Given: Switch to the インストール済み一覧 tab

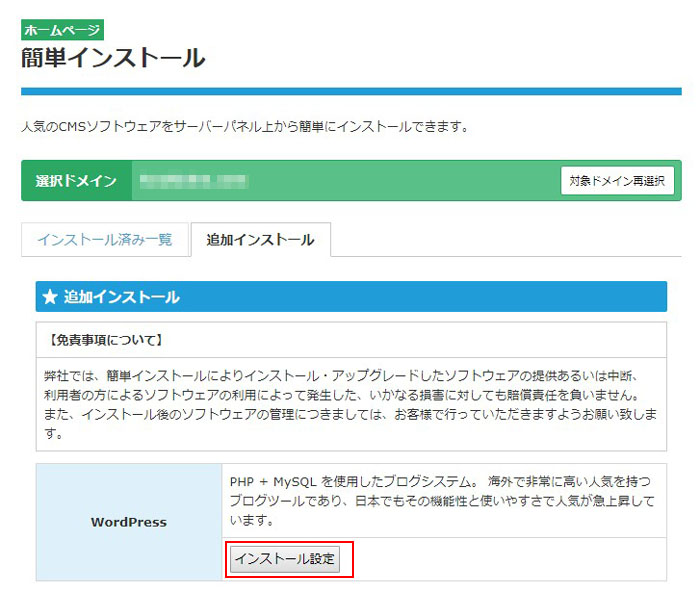Looking at the screenshot, I should point(105,240).
